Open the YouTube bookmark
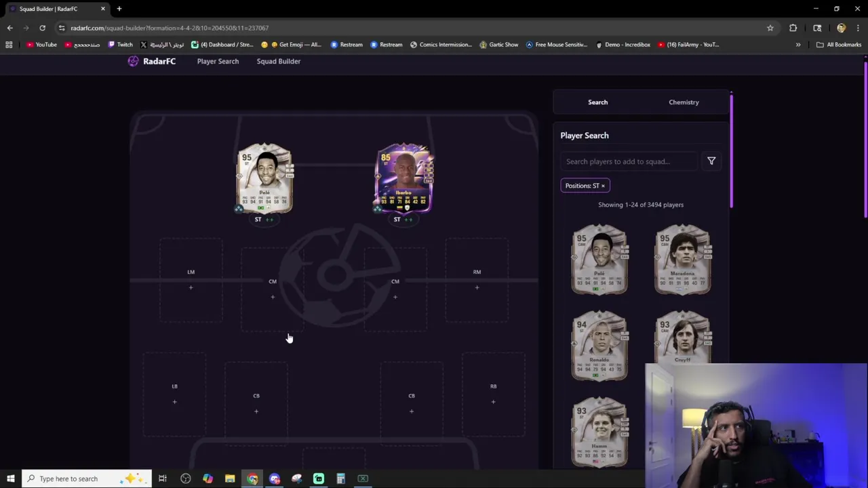The height and width of the screenshot is (488, 868). [x=41, y=45]
